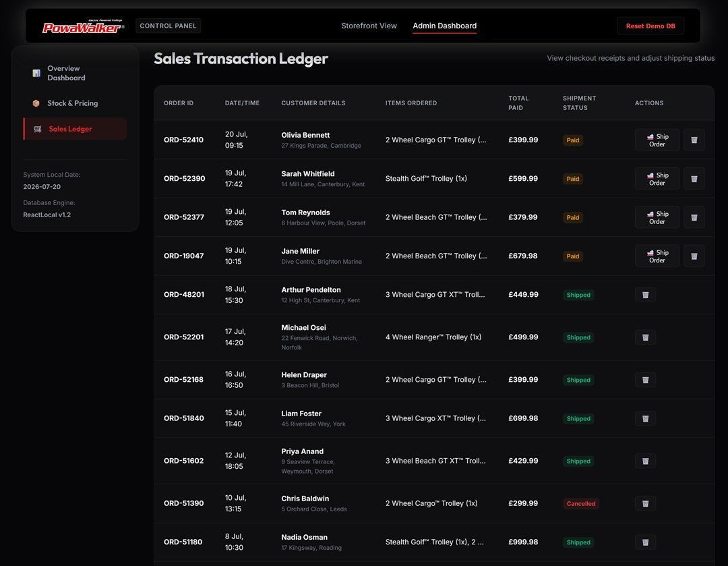
Task: Click Stealth Golf Trolley (1x) item text
Action: pos(426,179)
